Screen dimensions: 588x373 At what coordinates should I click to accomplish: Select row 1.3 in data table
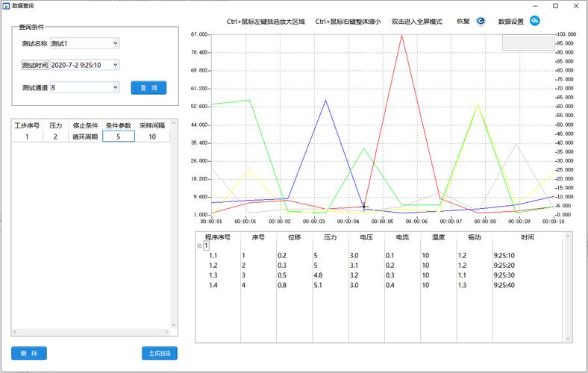click(379, 275)
